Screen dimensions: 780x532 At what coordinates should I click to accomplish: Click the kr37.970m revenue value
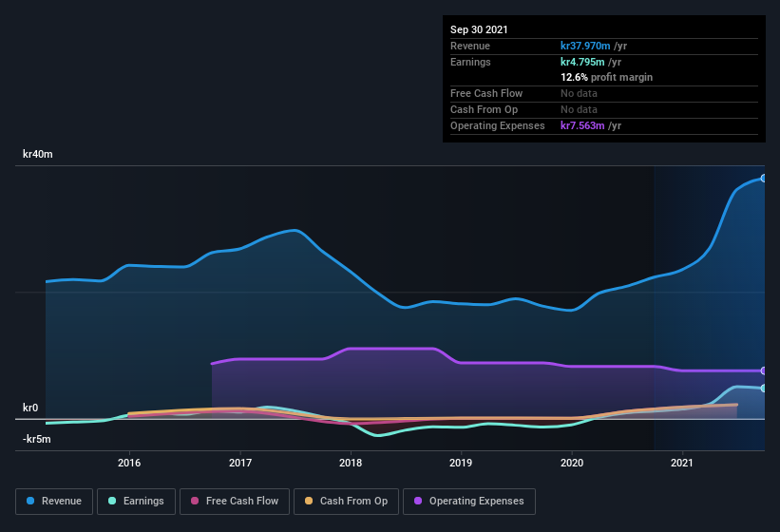(x=585, y=46)
